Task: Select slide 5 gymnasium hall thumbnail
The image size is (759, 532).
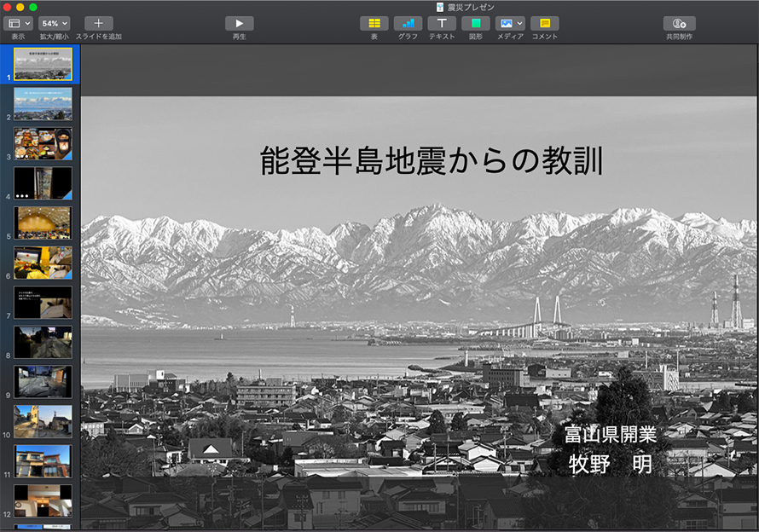Action: click(x=43, y=223)
